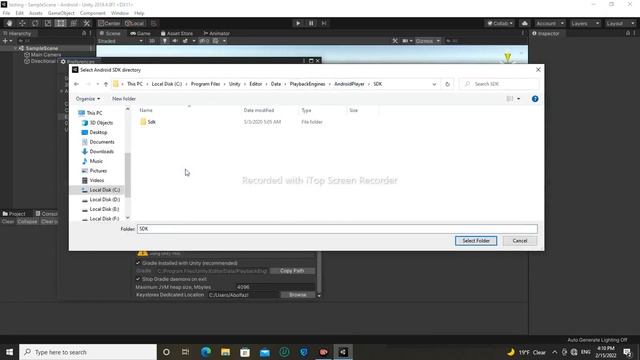The height and width of the screenshot is (360, 640).
Task: Open File Explorer from taskbar
Action: point(225,352)
